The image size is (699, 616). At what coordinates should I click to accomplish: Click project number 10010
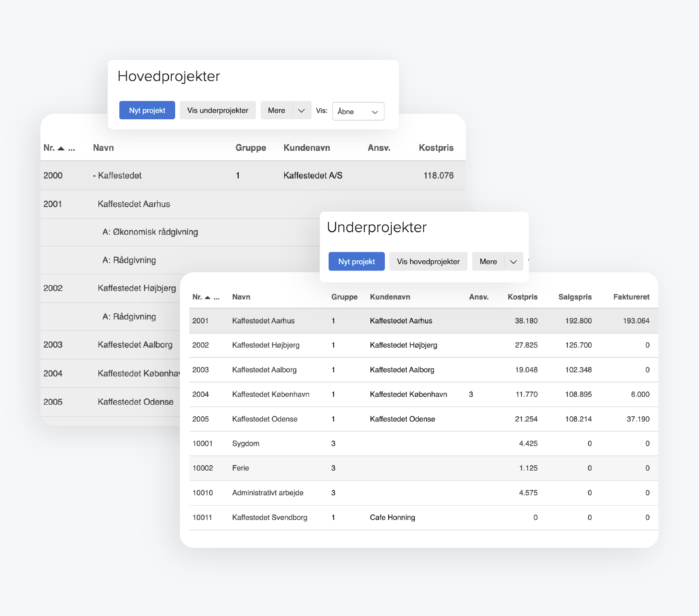[202, 493]
